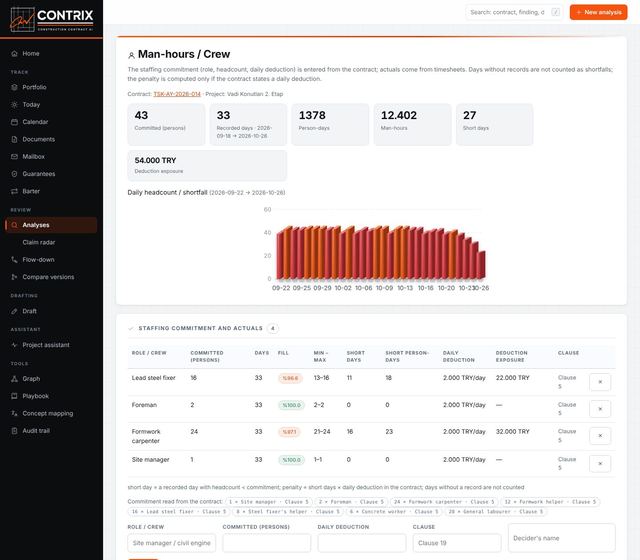Screen dimensions: 640x560
Task: Click the Deduction Exposure column header
Action: 511,356
